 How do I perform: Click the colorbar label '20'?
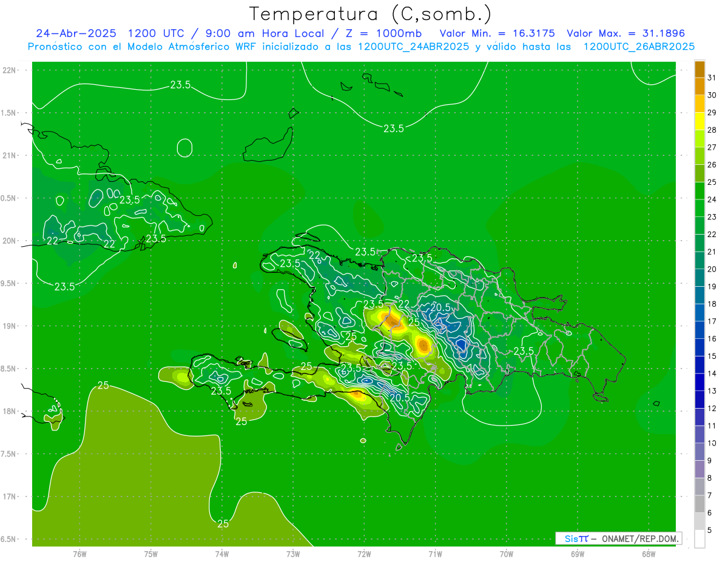pyautogui.click(x=712, y=269)
